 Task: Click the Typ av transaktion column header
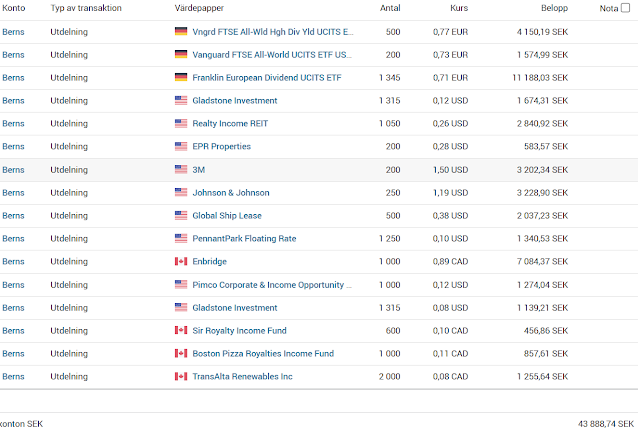pos(86,8)
